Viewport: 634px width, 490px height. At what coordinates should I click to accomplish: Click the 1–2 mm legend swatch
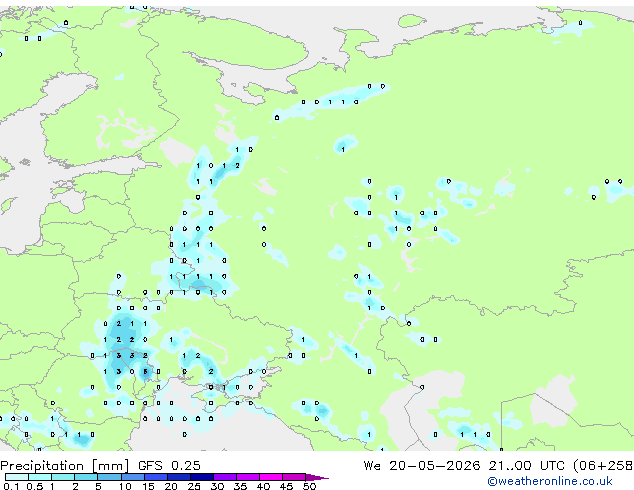pos(63,477)
